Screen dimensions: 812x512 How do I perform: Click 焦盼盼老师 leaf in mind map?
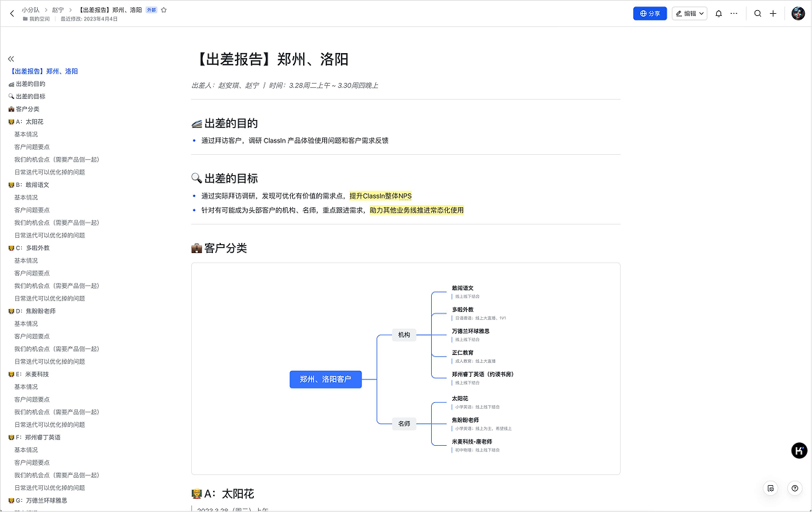pyautogui.click(x=465, y=420)
